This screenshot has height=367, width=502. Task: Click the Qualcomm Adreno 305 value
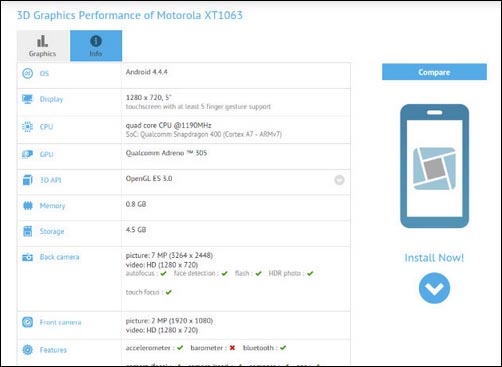166,153
